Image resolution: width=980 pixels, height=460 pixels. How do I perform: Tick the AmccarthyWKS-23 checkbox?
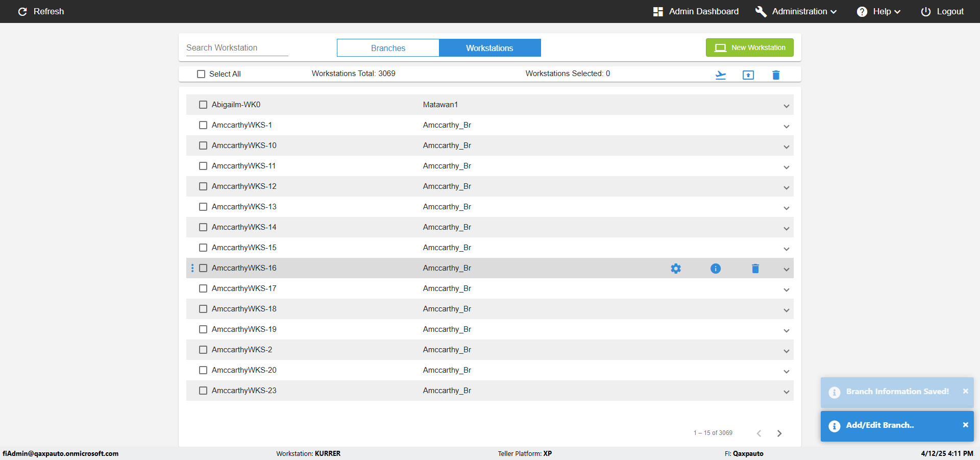203,391
